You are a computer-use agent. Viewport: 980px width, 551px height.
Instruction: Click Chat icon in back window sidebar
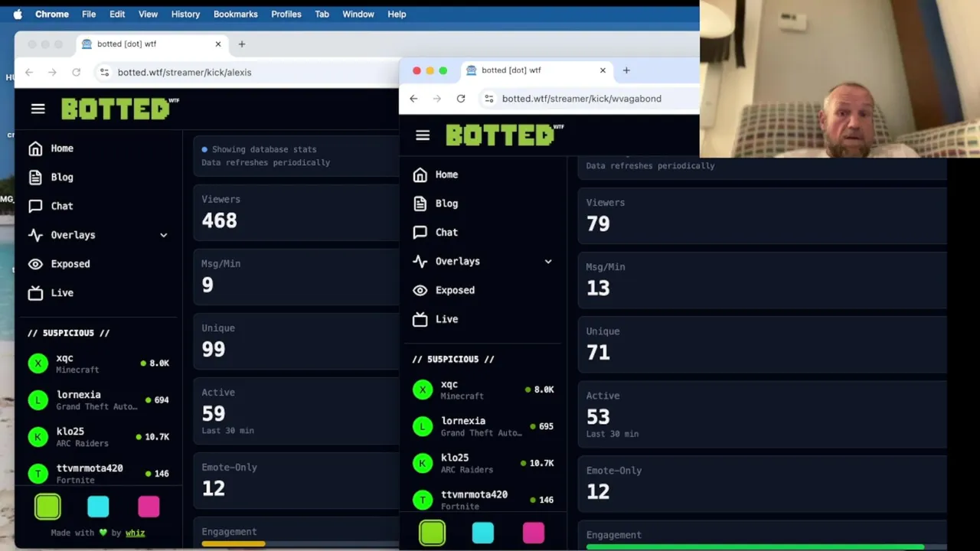click(x=35, y=206)
